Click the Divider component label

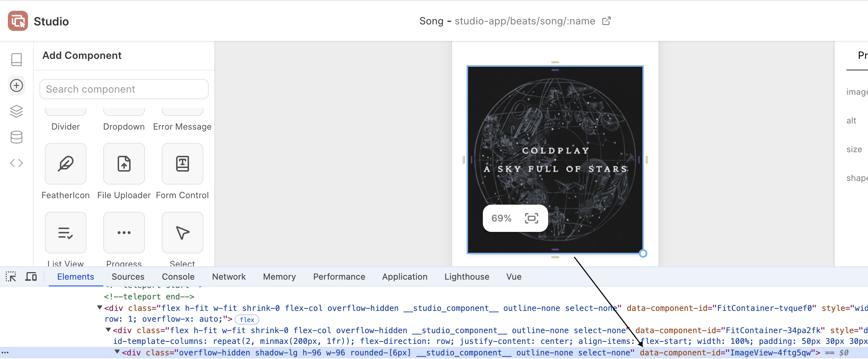[x=66, y=127]
